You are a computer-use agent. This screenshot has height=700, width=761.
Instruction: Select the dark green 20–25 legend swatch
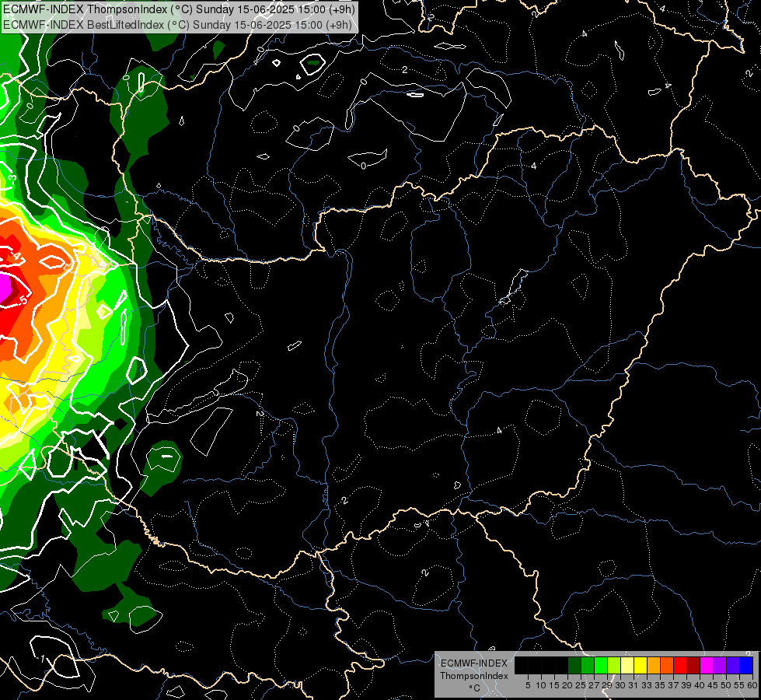[x=574, y=665]
